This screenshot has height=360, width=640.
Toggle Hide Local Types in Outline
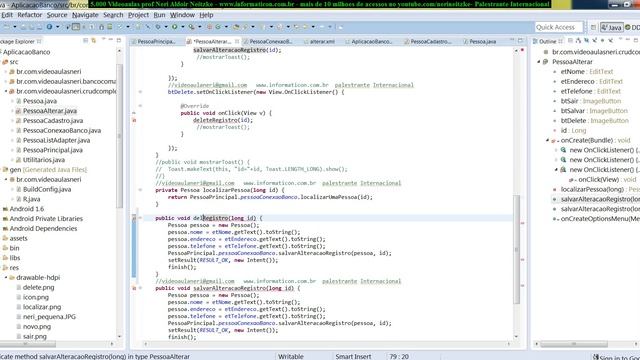click(611, 41)
